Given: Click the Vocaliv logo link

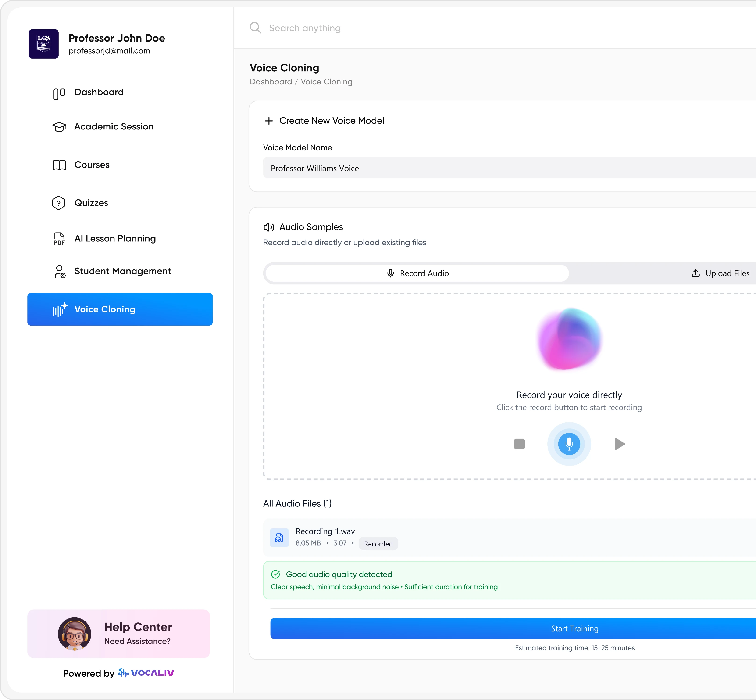Looking at the screenshot, I should pyautogui.click(x=146, y=673).
